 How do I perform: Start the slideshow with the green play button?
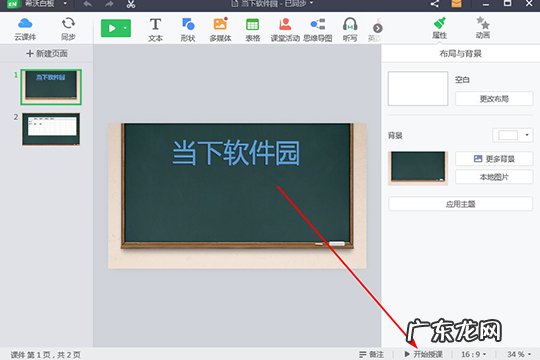111,28
